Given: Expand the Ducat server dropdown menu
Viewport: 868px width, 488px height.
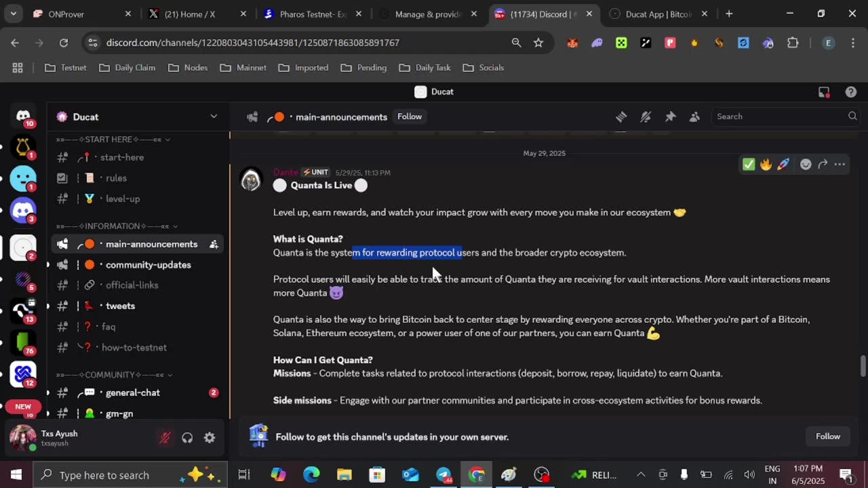Looking at the screenshot, I should pos(214,117).
